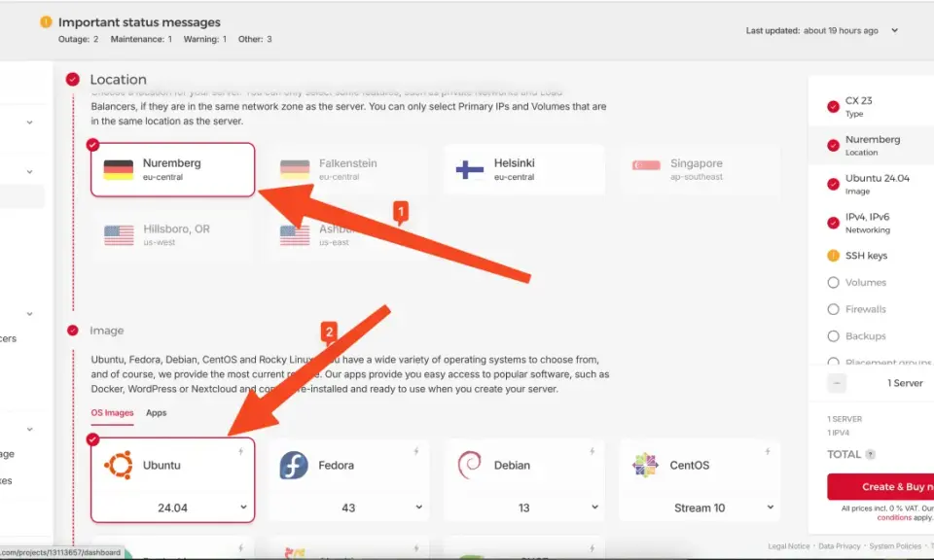This screenshot has height=560, width=934.
Task: Click the flag icon on Falkenstein
Action: [x=295, y=169]
